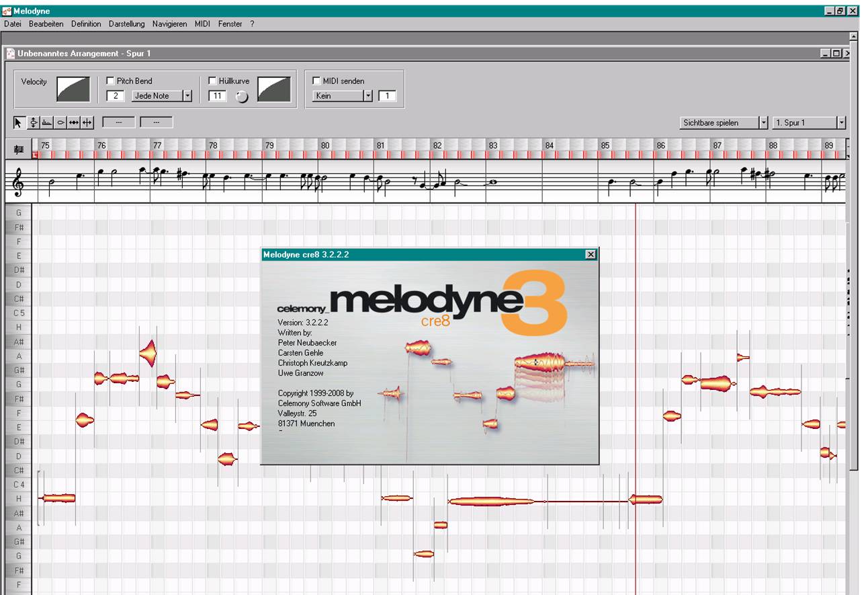Screen dimensions: 868x595
Task: Click the second dashed tool value field
Action: pos(156,122)
